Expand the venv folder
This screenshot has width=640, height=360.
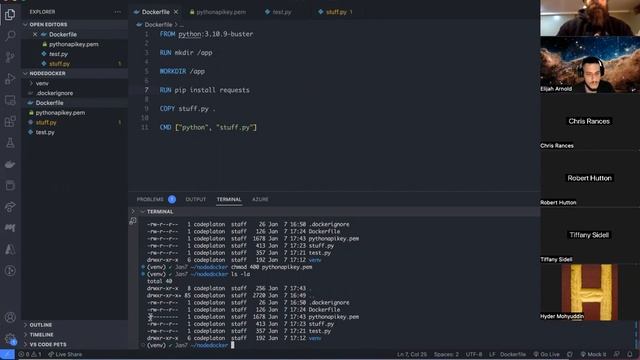[x=42, y=83]
